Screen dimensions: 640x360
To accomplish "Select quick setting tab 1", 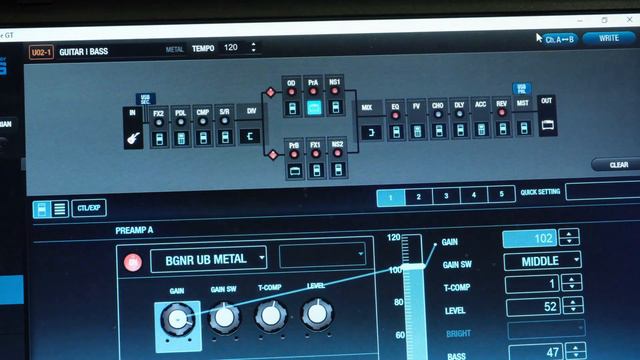I will 391,198.
